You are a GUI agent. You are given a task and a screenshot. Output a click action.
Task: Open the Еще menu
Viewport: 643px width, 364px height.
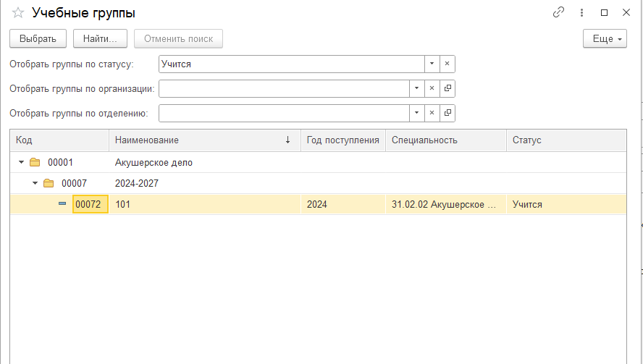point(605,38)
